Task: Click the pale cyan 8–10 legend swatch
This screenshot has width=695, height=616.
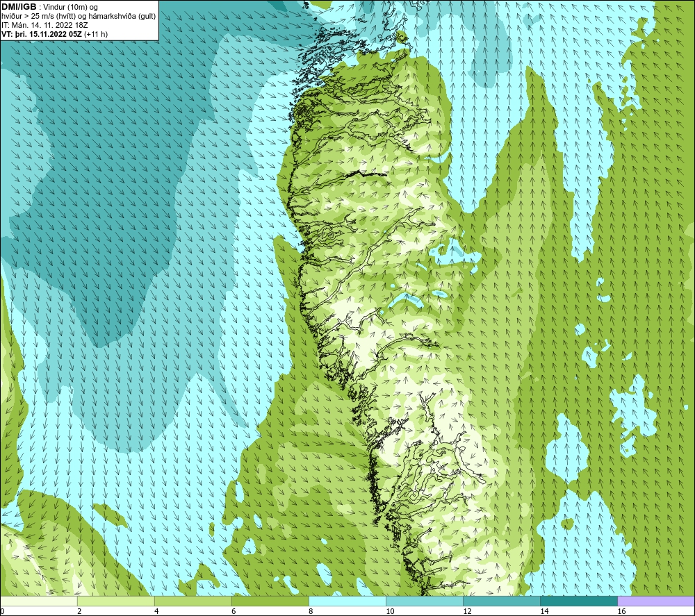Action: coord(347,601)
